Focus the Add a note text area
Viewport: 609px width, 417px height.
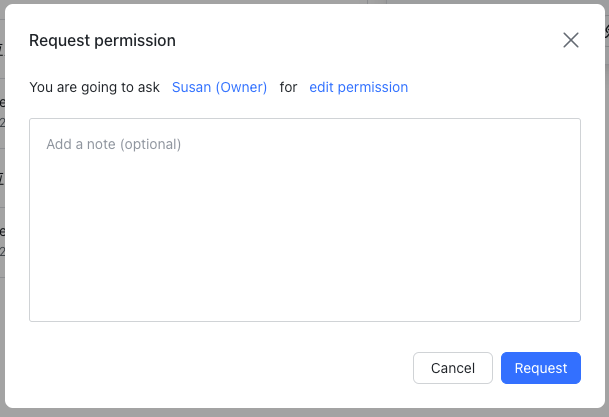305,220
